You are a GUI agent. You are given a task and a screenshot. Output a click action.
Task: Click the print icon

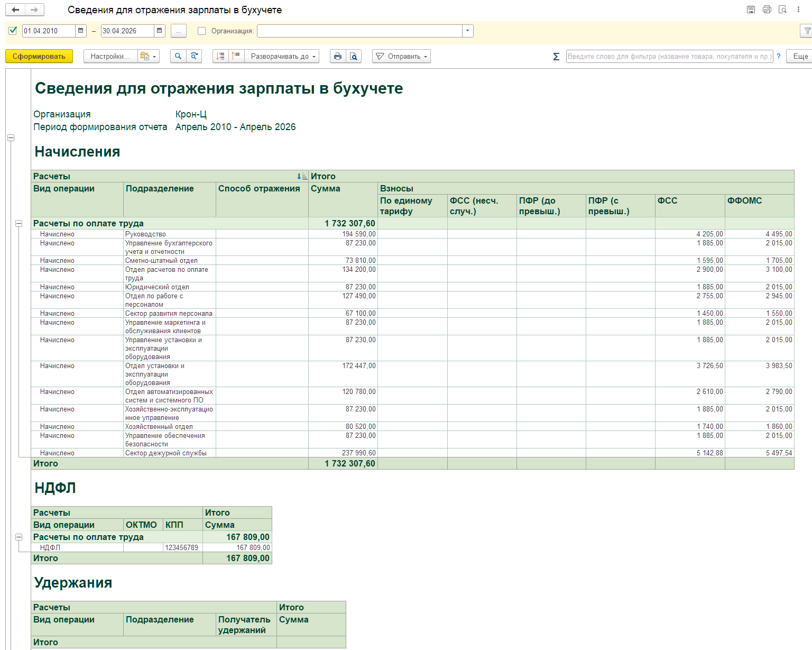[x=338, y=56]
